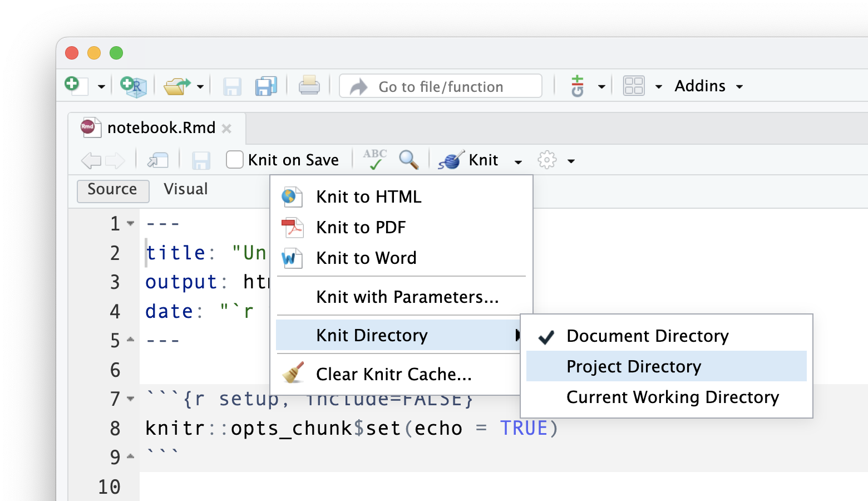Open find and replace magnifier
868x501 pixels.
pos(408,160)
